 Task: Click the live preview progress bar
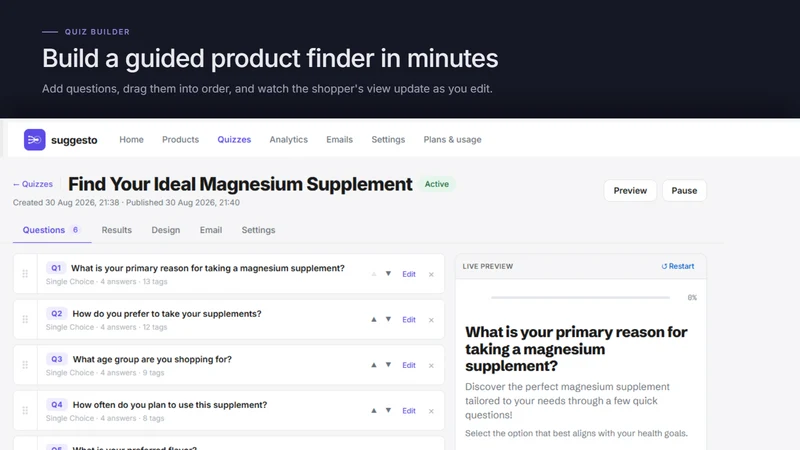click(580, 297)
